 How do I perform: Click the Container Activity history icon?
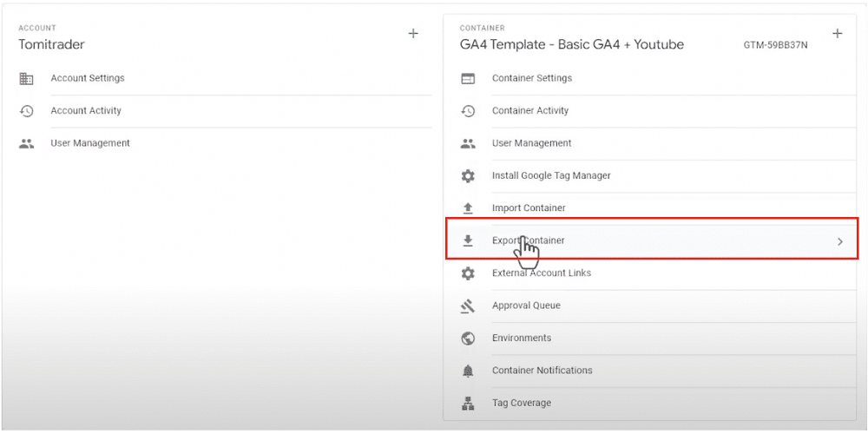point(468,111)
